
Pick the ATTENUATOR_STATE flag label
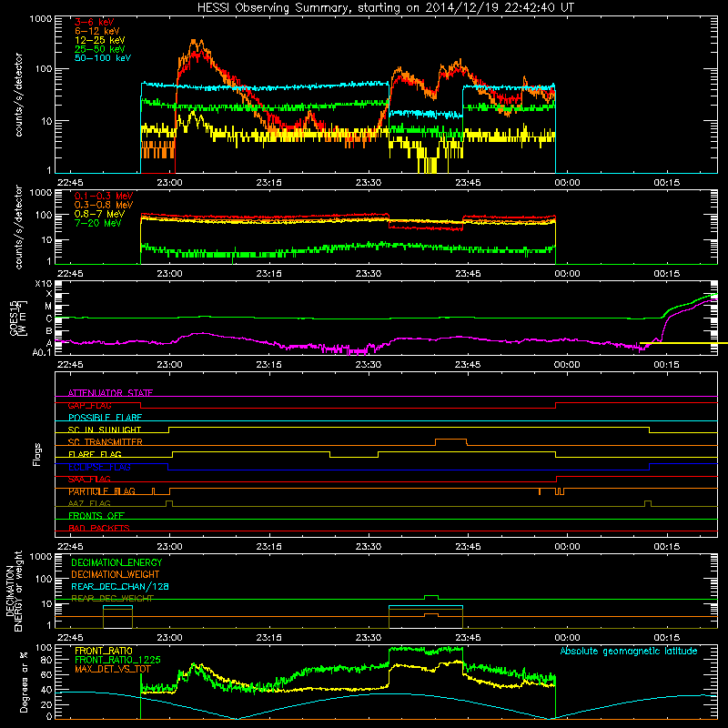(x=110, y=393)
